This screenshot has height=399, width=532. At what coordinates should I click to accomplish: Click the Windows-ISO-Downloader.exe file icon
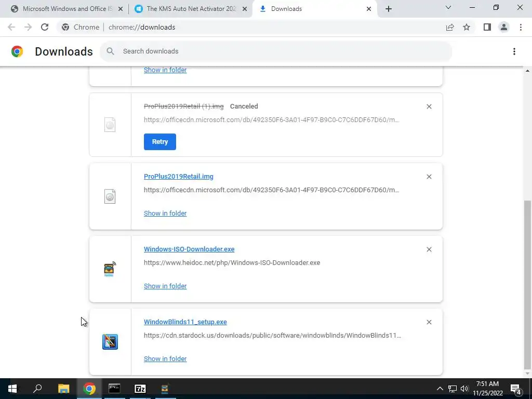pyautogui.click(x=110, y=269)
